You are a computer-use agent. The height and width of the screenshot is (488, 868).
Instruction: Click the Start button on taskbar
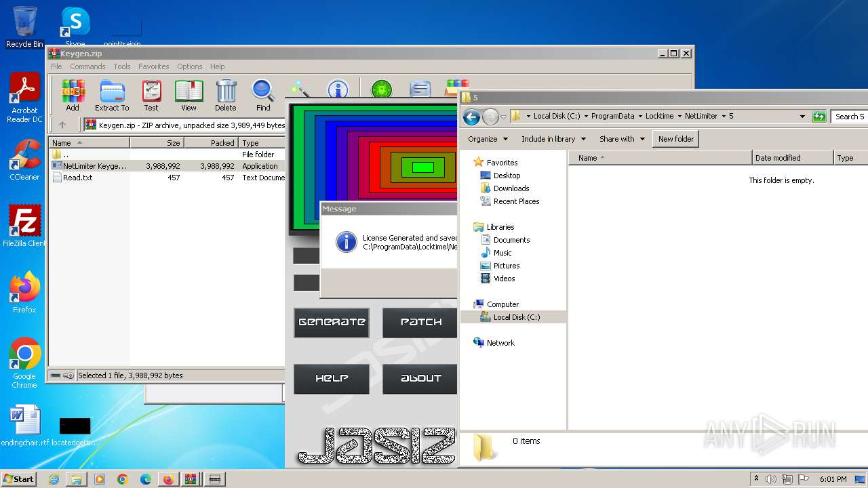click(18, 479)
